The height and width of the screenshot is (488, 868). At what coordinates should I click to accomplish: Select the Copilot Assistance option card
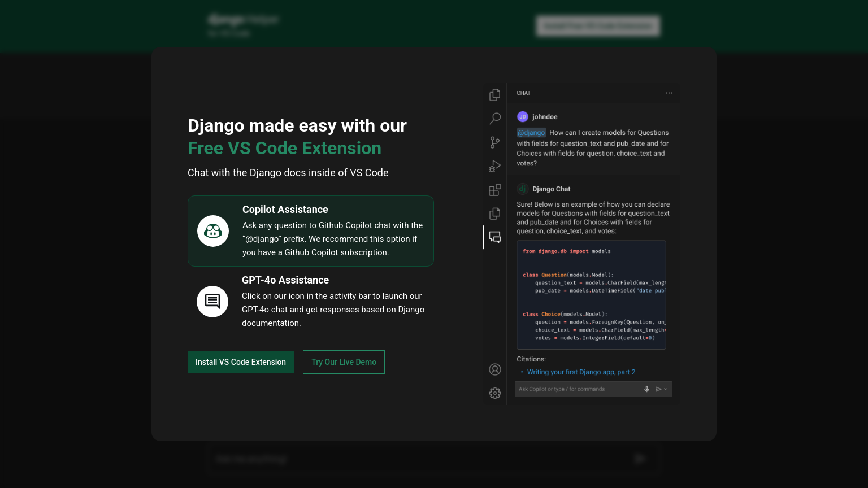(x=310, y=231)
